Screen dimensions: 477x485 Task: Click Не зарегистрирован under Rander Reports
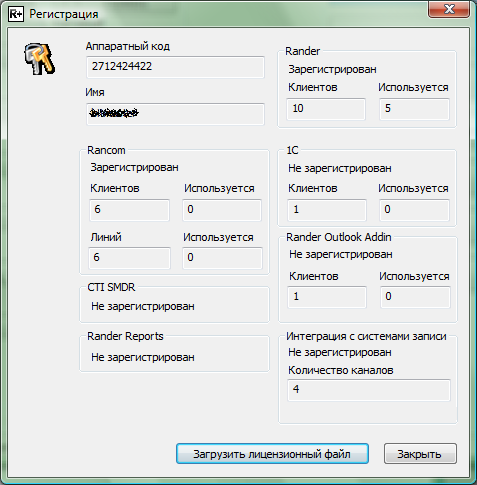pos(143,357)
